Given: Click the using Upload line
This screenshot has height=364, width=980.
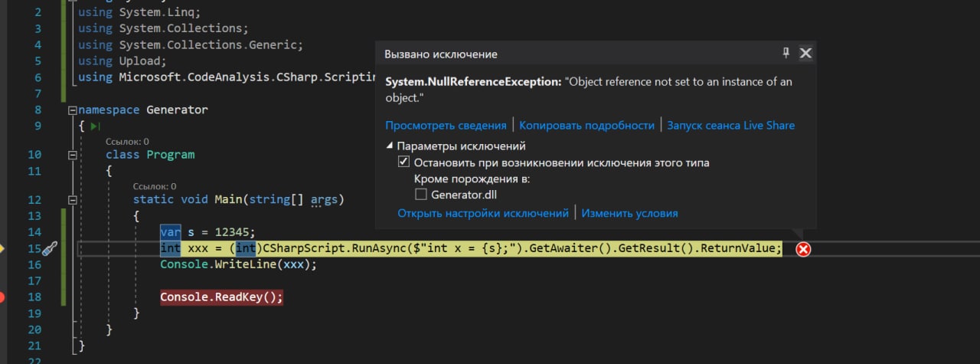Looking at the screenshot, I should tap(122, 61).
